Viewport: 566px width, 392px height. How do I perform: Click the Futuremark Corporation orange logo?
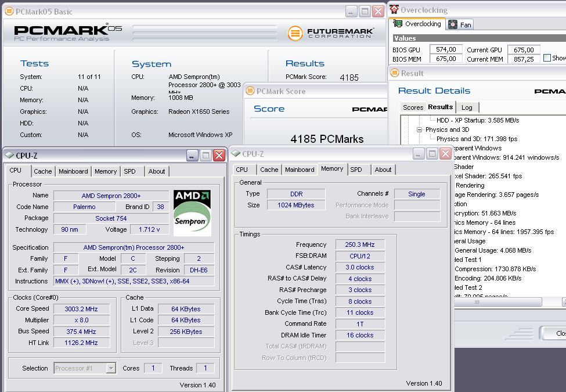click(295, 33)
